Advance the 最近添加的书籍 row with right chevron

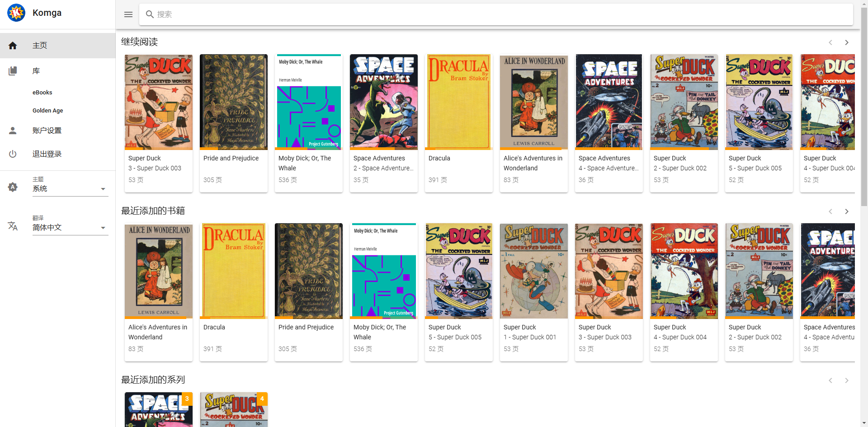click(x=847, y=211)
